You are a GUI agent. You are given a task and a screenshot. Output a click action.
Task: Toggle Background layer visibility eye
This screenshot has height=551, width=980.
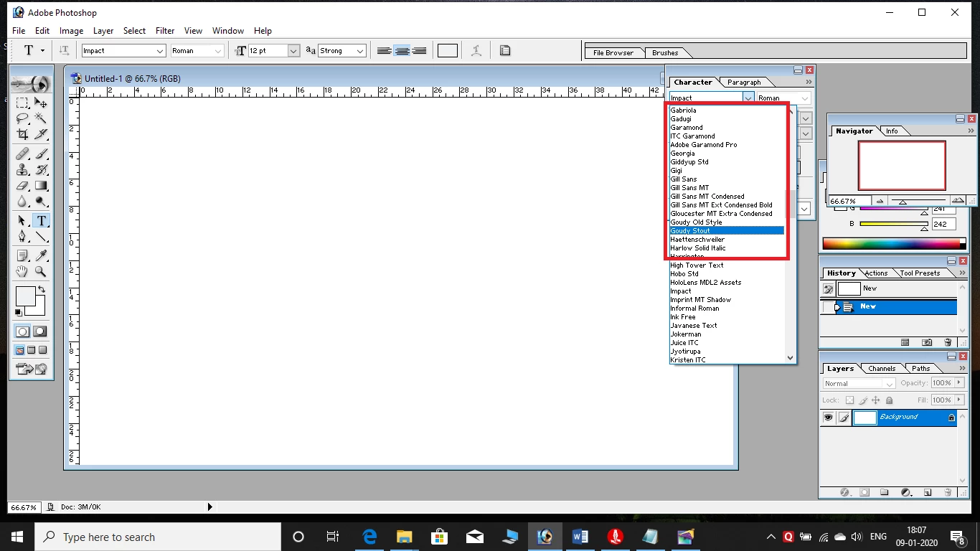pyautogui.click(x=829, y=418)
